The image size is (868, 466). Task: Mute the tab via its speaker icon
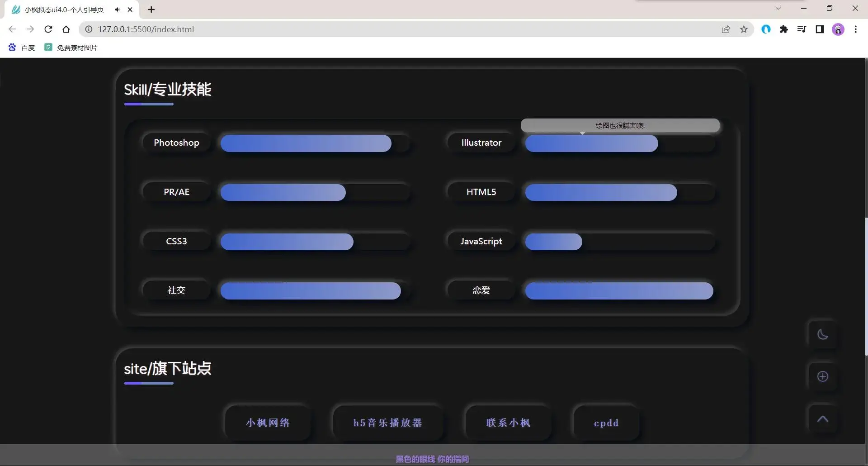[x=117, y=10]
